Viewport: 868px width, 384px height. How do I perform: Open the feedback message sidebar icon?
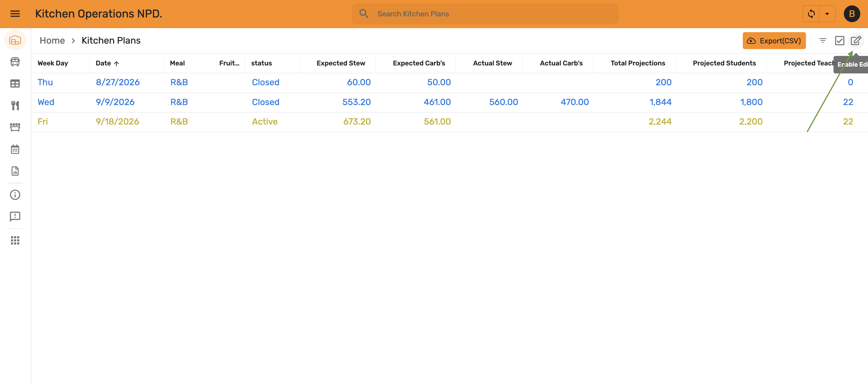point(15,216)
